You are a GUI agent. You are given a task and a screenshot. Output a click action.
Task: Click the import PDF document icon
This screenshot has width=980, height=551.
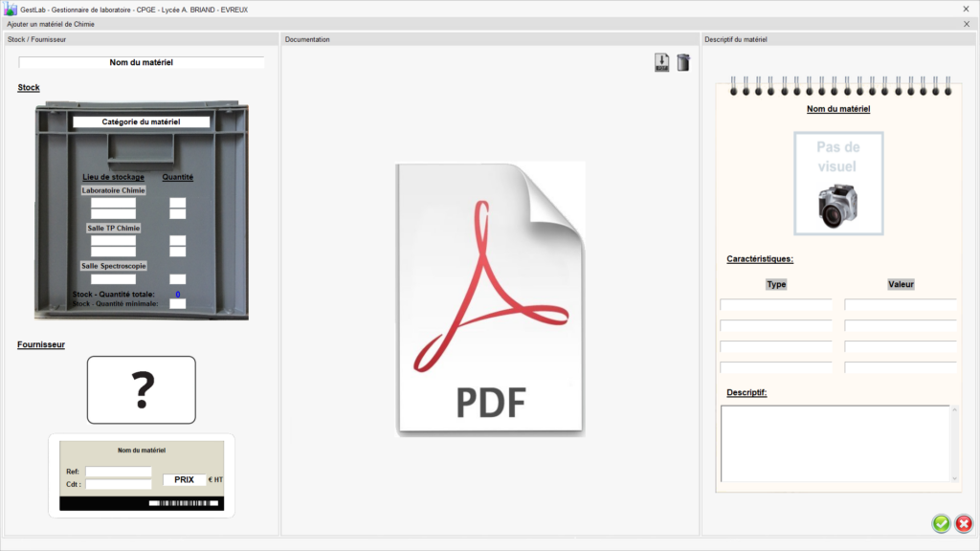[x=661, y=63]
